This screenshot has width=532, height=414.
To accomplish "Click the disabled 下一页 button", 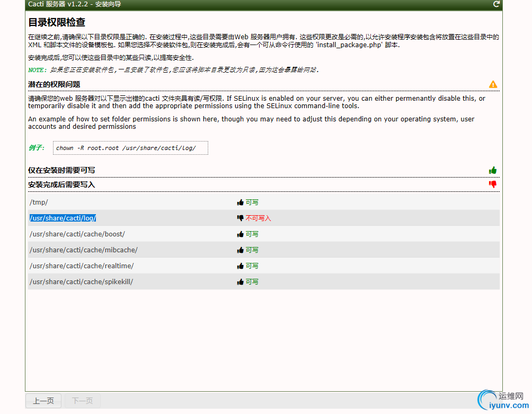I will (x=82, y=401).
